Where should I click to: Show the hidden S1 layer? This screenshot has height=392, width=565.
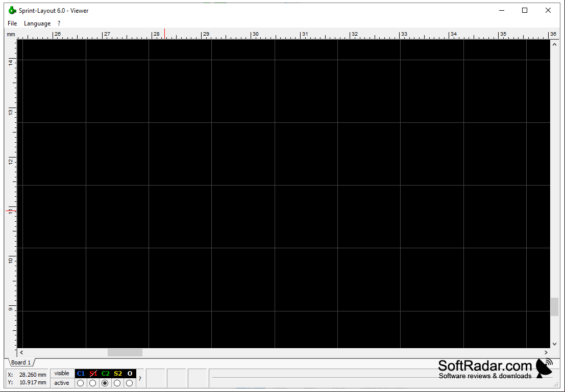[x=93, y=374]
